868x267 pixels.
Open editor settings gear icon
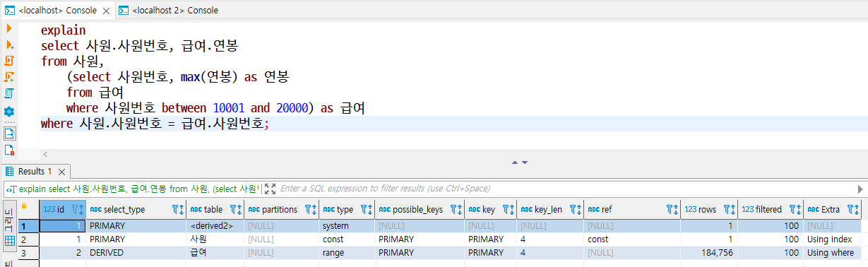pyautogui.click(x=9, y=112)
